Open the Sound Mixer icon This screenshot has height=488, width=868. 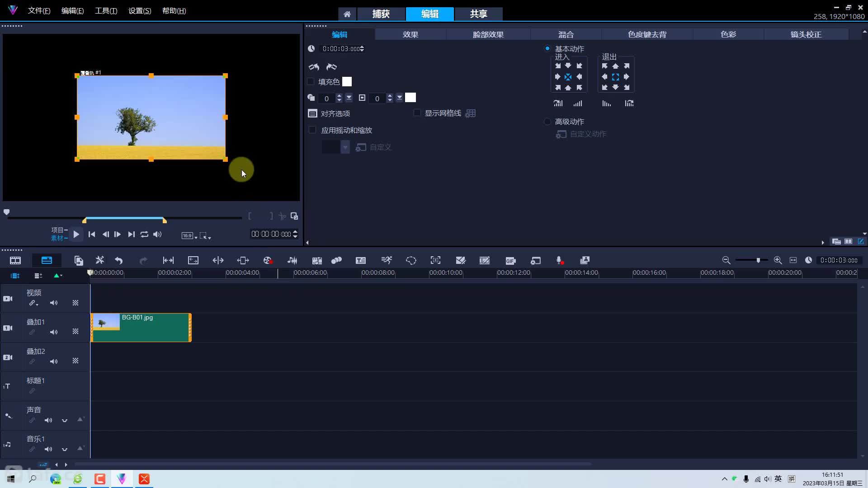point(292,260)
